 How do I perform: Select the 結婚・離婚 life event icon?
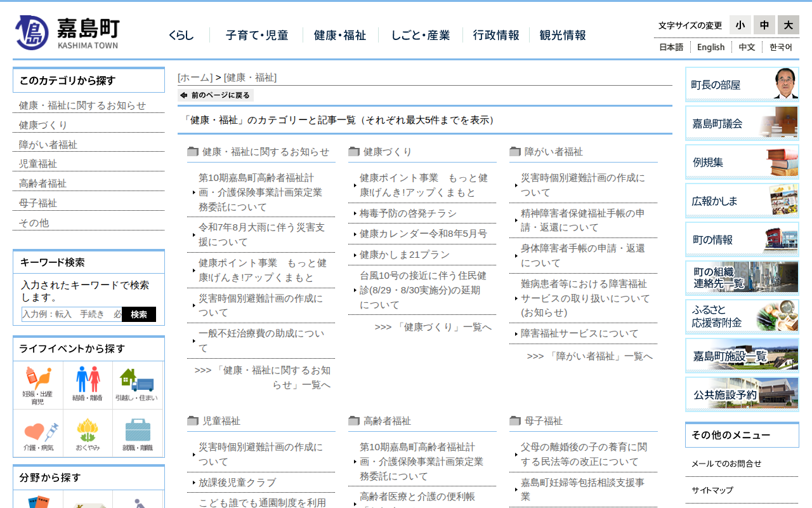(x=88, y=385)
